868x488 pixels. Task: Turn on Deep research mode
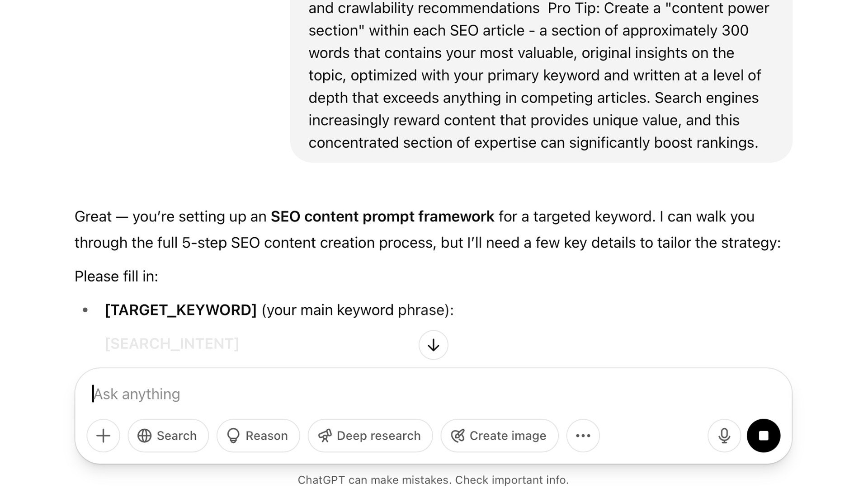[370, 436]
